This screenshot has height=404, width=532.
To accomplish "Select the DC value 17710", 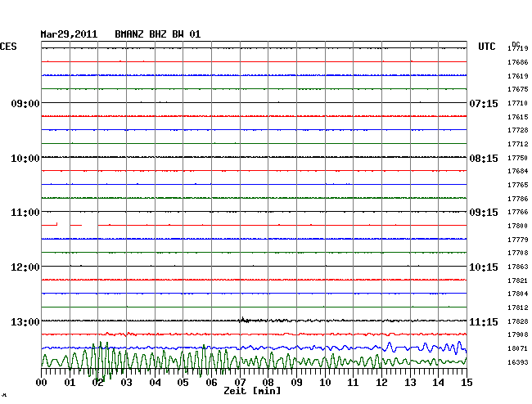I will click(518, 103).
